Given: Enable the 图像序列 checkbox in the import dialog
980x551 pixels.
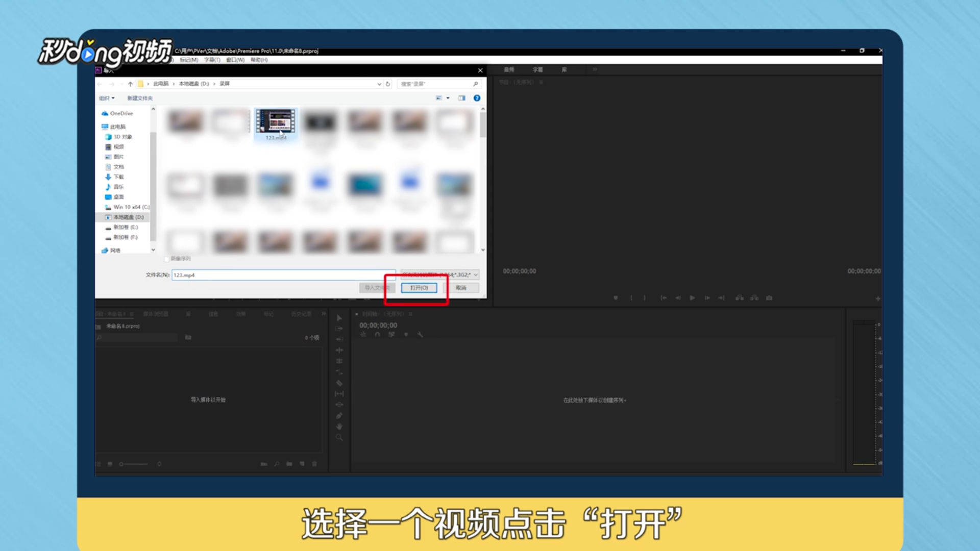Looking at the screenshot, I should click(167, 259).
